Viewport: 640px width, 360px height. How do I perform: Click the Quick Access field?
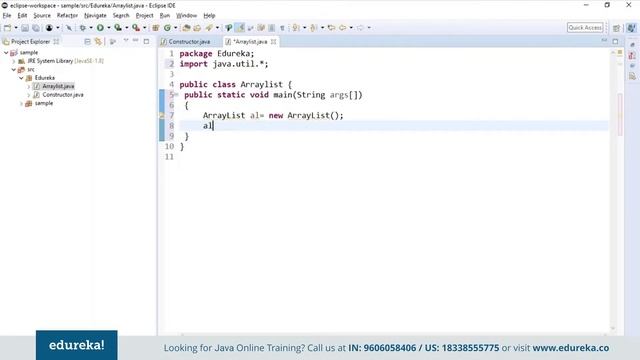(x=585, y=28)
